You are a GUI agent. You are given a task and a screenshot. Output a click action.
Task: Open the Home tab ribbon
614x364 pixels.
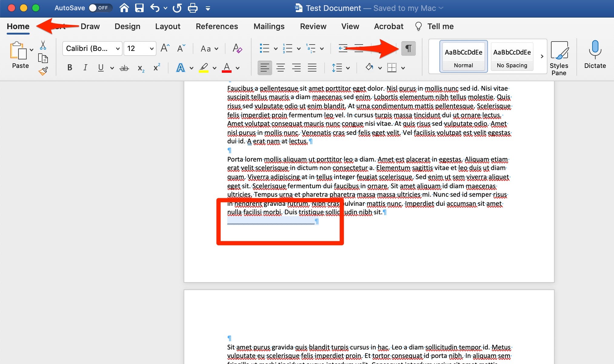(x=18, y=26)
